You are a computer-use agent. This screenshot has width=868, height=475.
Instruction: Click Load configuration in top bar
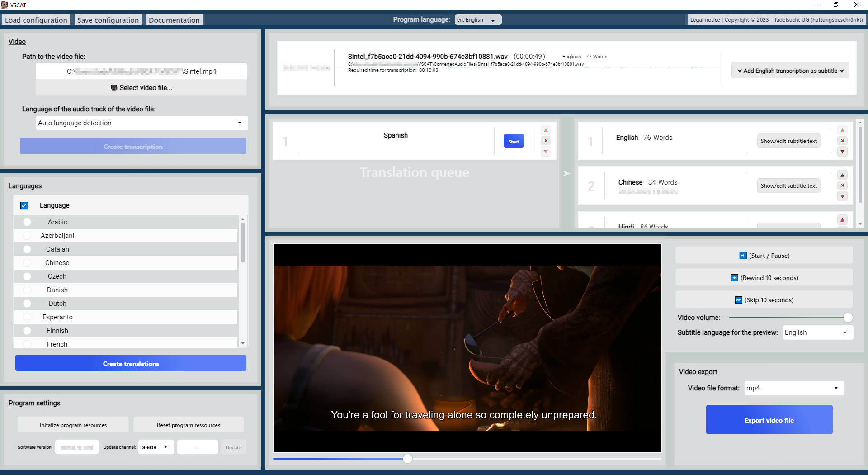(x=36, y=20)
